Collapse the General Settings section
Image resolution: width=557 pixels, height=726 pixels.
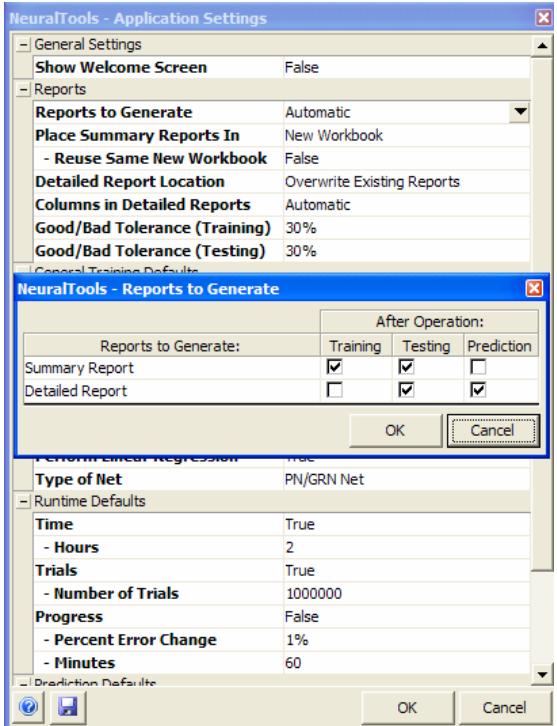tap(23, 45)
